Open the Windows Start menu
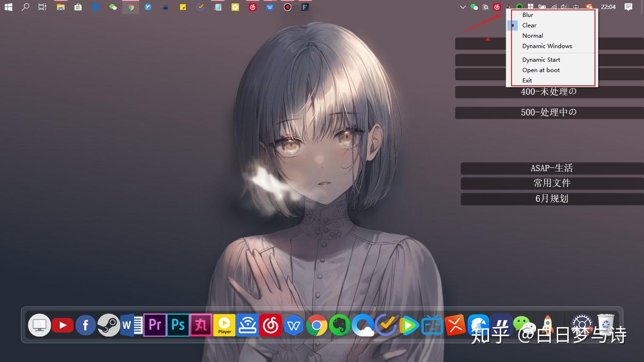644x362 pixels. point(8,7)
